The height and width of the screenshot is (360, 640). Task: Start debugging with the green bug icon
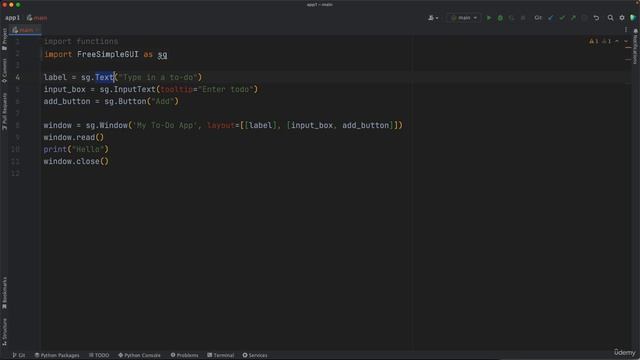pos(500,18)
